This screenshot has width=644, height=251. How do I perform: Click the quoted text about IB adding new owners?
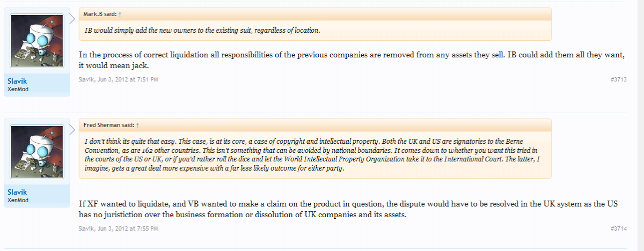[202, 30]
